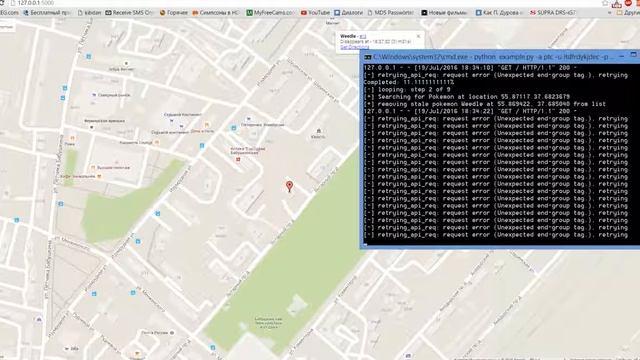Image resolution: width=640 pixels, height=360 pixels.
Task: Open the Новые фильмы bookmark
Action: [x=444, y=13]
